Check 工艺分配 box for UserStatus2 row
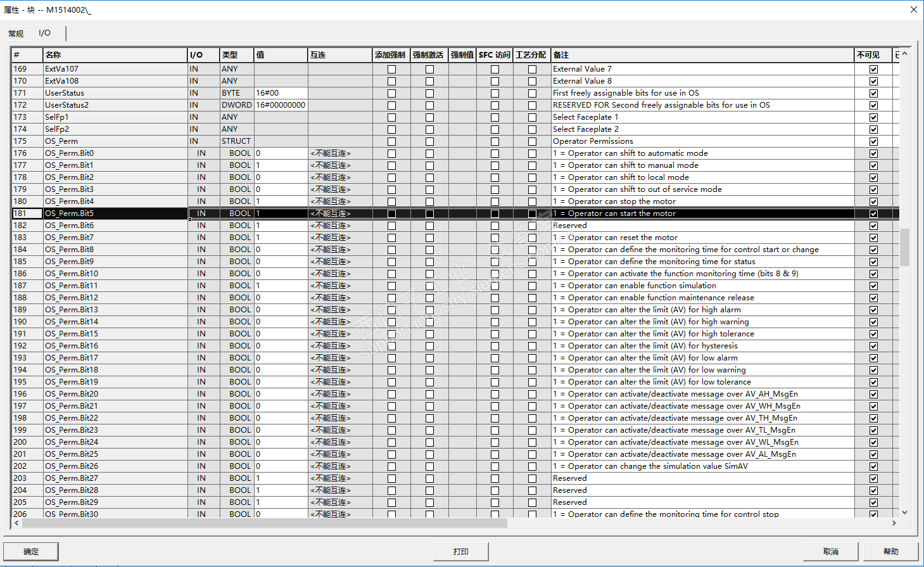The width and height of the screenshot is (924, 567). coord(532,105)
